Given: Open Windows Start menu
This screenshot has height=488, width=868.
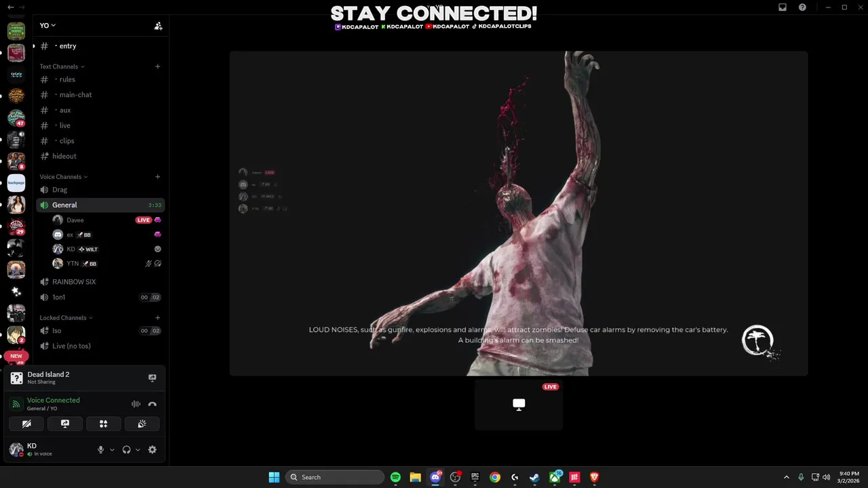Looking at the screenshot, I should (274, 477).
